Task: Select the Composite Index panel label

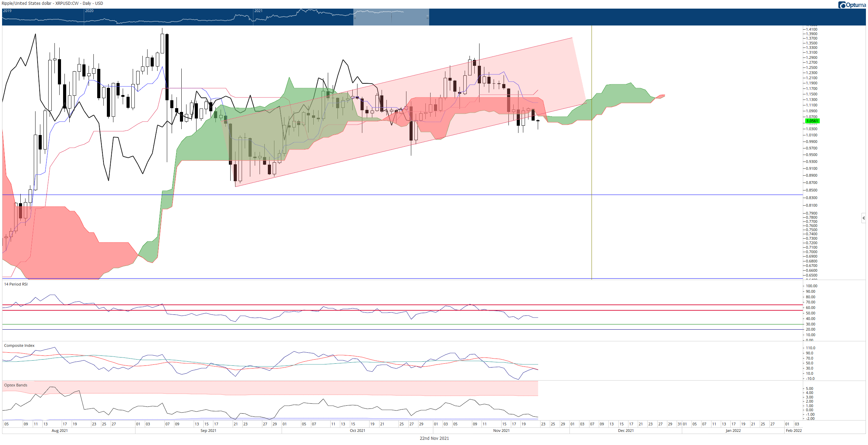Action: [x=19, y=345]
